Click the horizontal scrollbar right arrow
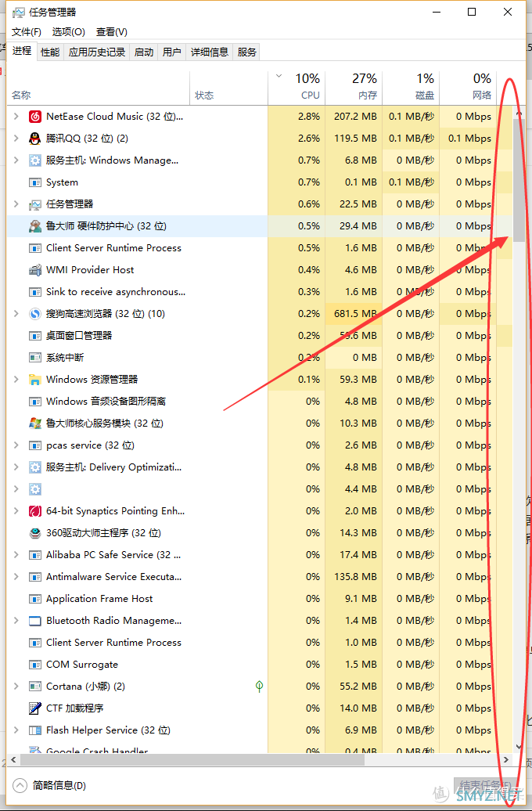Viewport: 532px width, 811px height. tap(506, 760)
